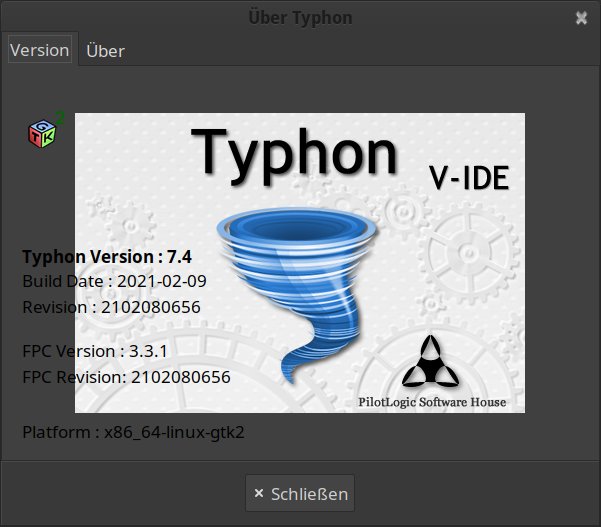Click the blue tornado Typhon logo
The width and height of the screenshot is (601, 527).
point(297,295)
